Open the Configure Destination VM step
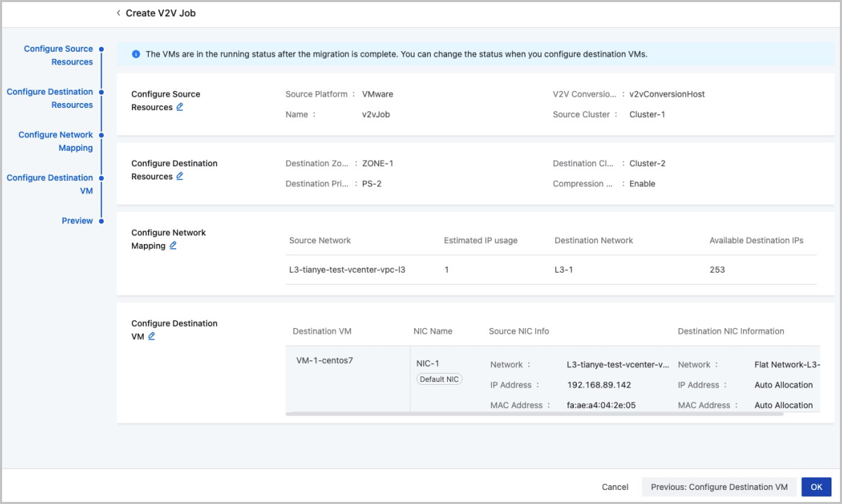The image size is (842, 504). pyautogui.click(x=50, y=184)
